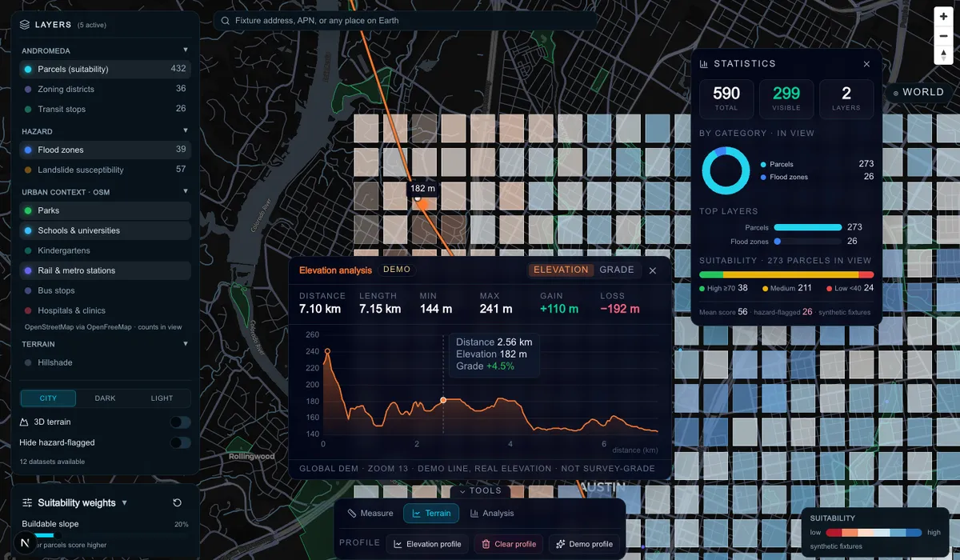Enable the Hide hazard-flagged switch
Viewport: 960px width, 560px height.
181,442
